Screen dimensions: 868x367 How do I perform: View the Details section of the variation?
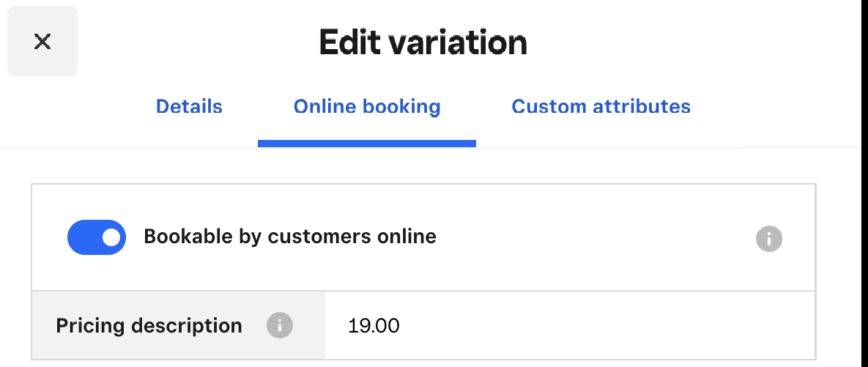coord(189,107)
